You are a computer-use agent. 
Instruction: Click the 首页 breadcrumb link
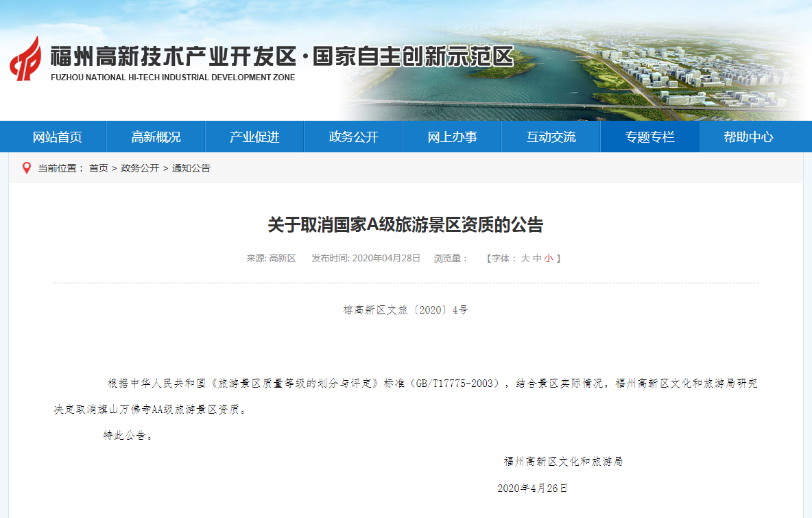pyautogui.click(x=99, y=168)
